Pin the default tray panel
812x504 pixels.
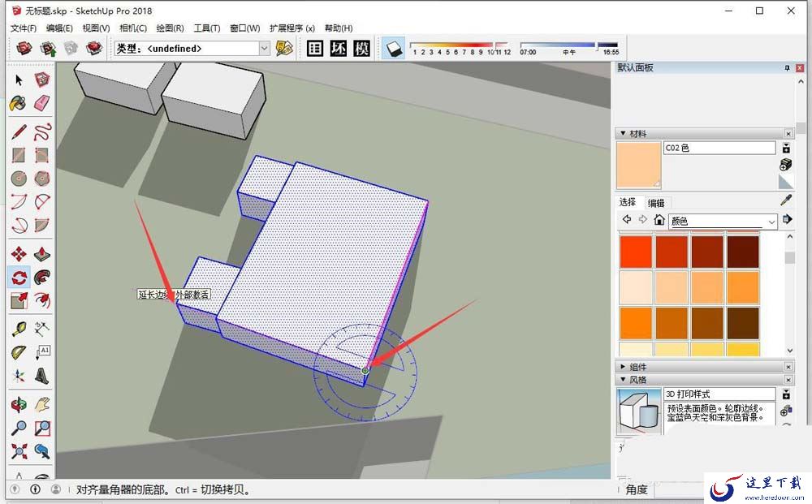[787, 68]
